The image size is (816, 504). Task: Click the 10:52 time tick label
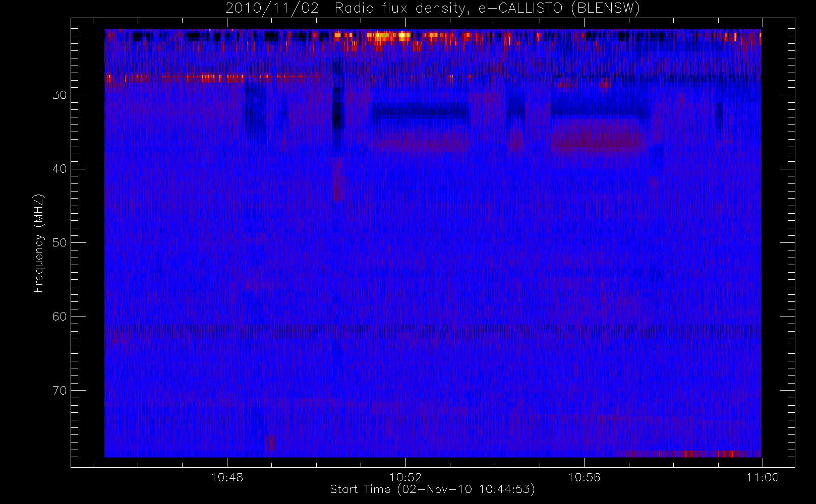(405, 477)
